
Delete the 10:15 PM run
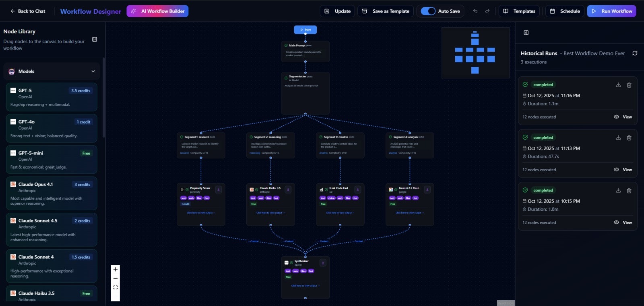click(x=629, y=191)
